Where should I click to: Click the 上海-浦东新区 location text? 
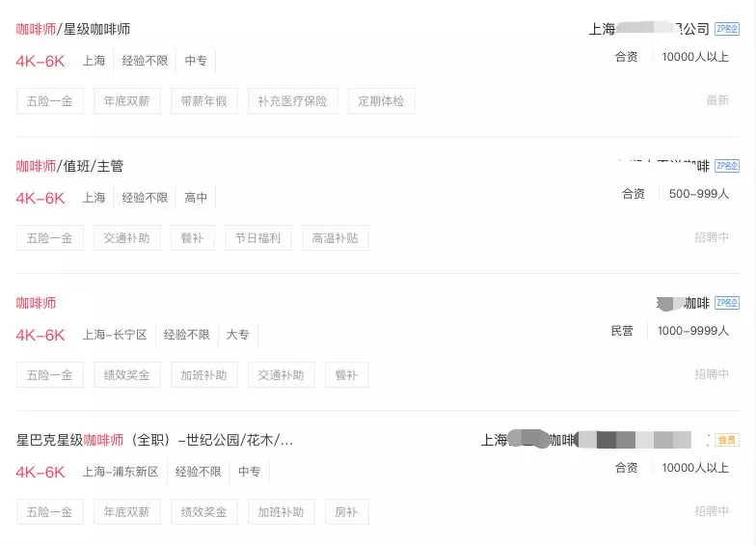coord(121,472)
